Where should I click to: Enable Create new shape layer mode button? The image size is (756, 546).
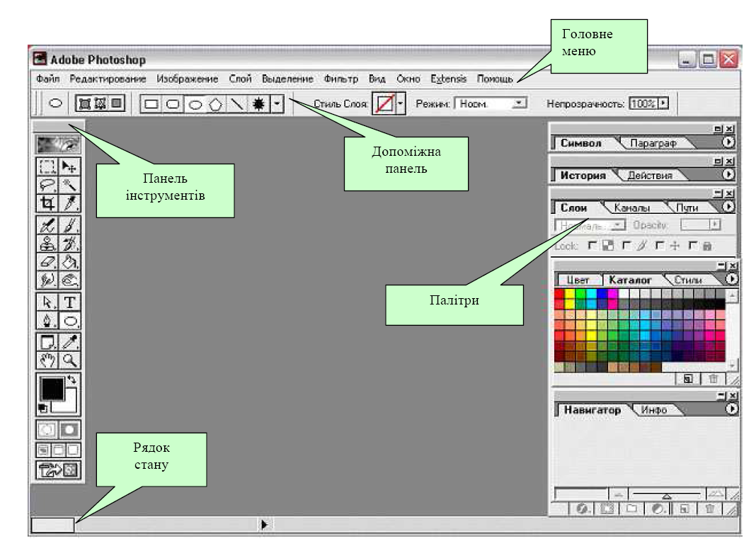click(x=85, y=103)
